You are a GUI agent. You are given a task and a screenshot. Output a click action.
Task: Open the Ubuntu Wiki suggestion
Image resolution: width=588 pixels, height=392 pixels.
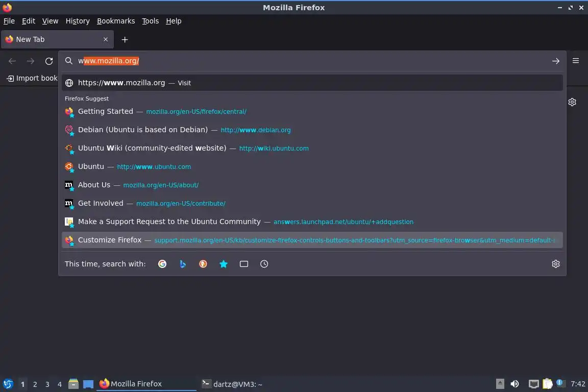(x=312, y=148)
